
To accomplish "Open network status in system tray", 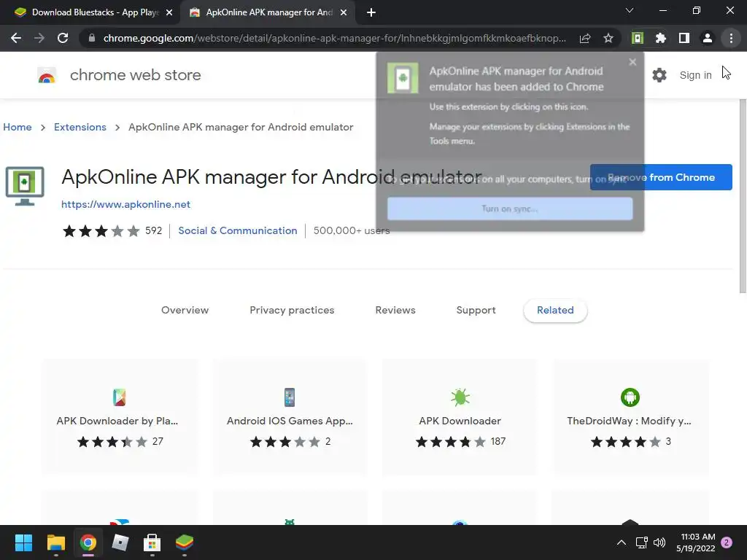I will (x=642, y=542).
